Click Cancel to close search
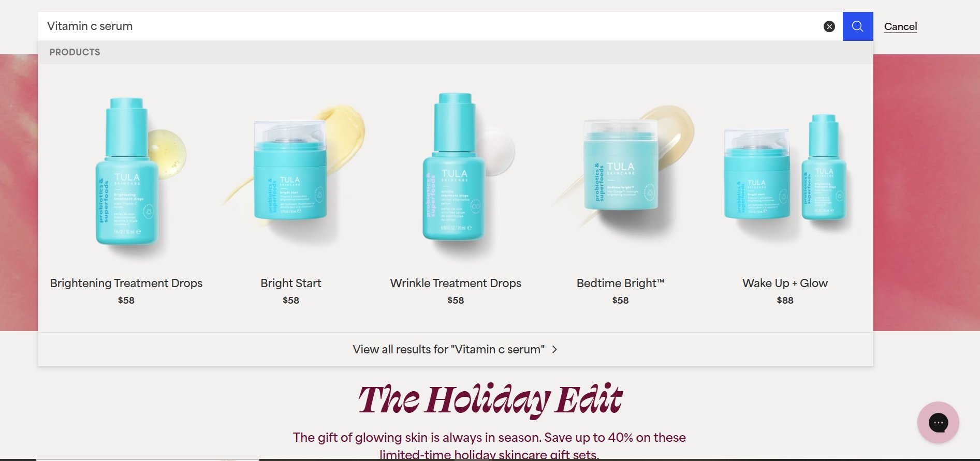980x461 pixels. (900, 26)
